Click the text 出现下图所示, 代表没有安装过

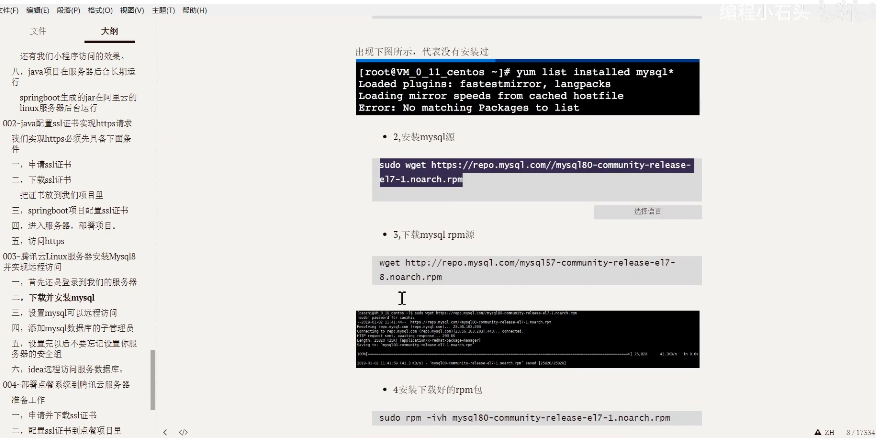pos(422,52)
